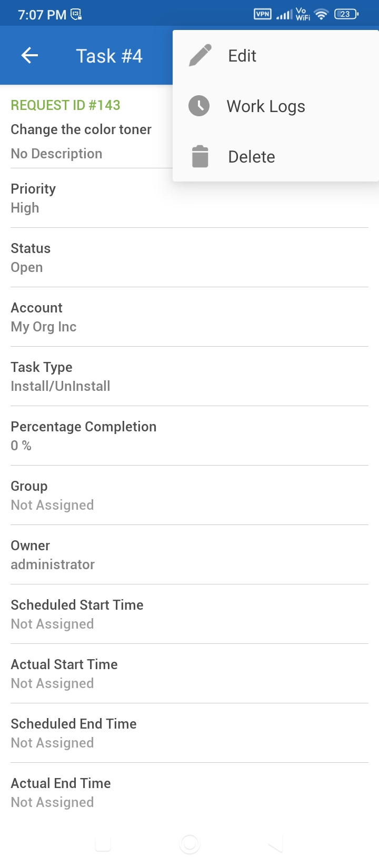Tap the Task Type Install/UnInstall row
This screenshot has height=868, width=379.
(x=189, y=377)
